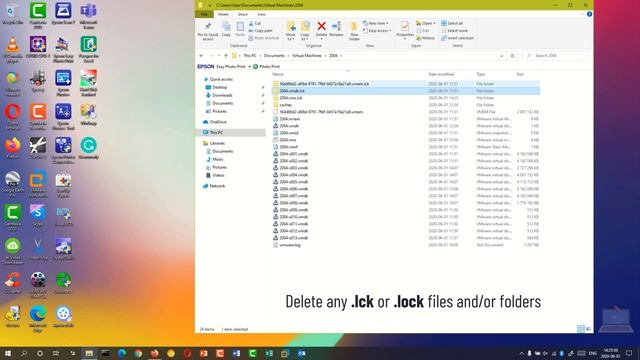Switch to the Home ribbon tab

pyautogui.click(x=223, y=14)
